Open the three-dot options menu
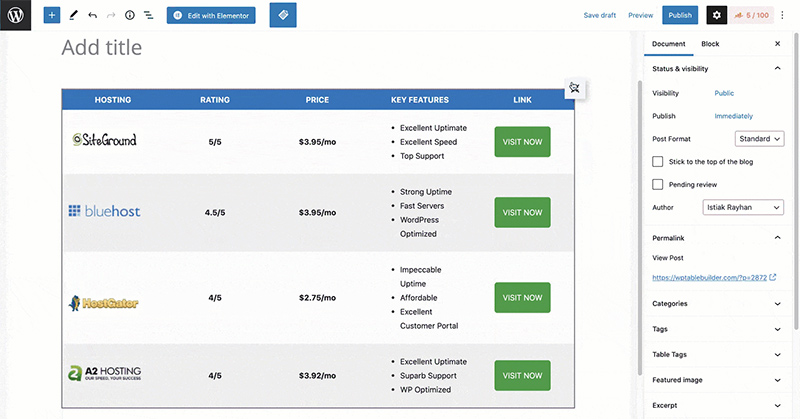 coord(782,15)
